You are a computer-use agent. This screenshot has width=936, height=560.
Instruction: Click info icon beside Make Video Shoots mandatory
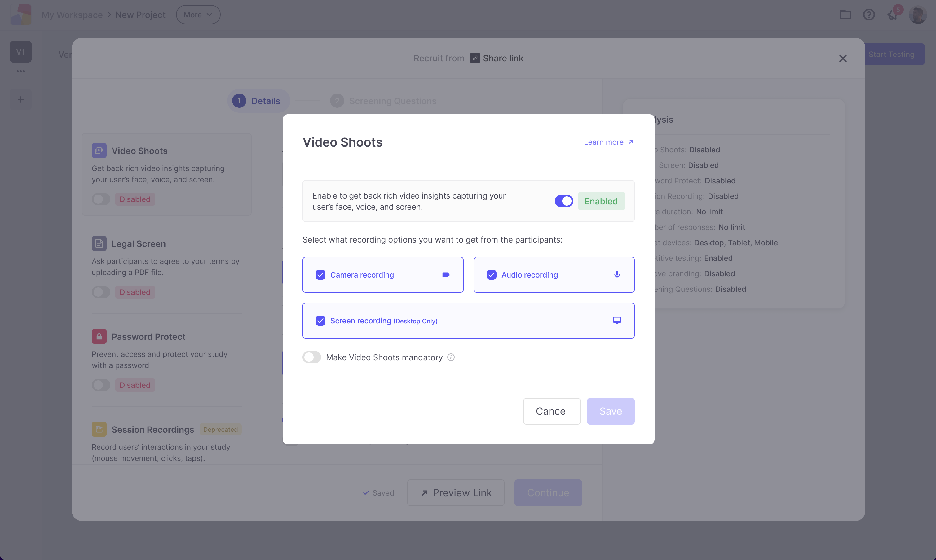[x=451, y=357]
